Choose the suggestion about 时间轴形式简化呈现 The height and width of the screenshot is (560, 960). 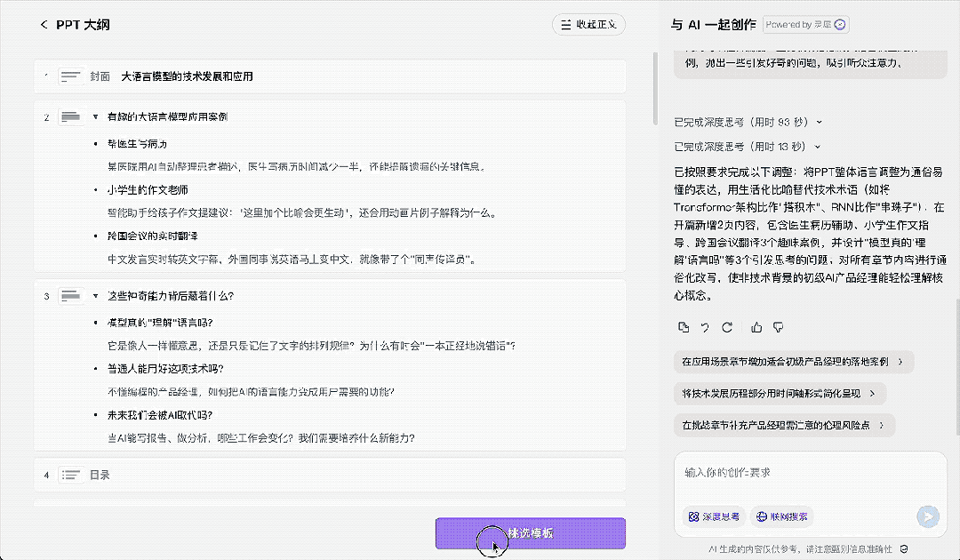780,394
